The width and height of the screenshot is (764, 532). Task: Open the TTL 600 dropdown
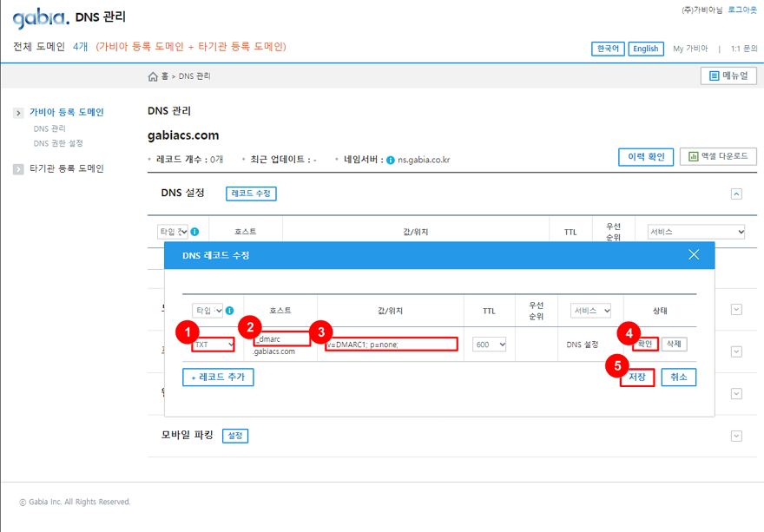tap(489, 345)
